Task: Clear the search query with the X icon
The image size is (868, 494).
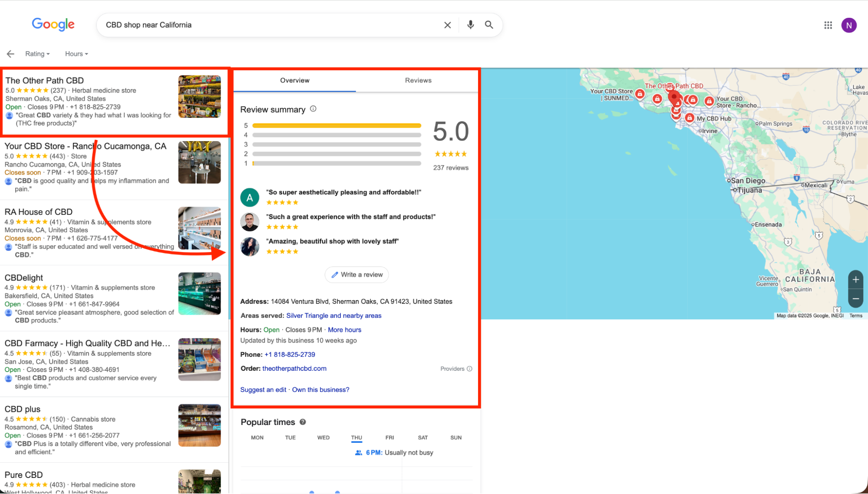Action: pyautogui.click(x=447, y=25)
